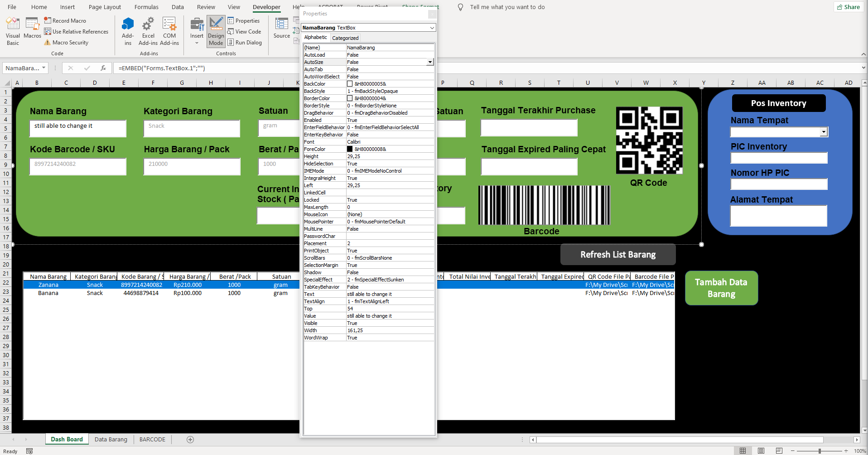
Task: Click zoom in plus button
Action: click(846, 451)
